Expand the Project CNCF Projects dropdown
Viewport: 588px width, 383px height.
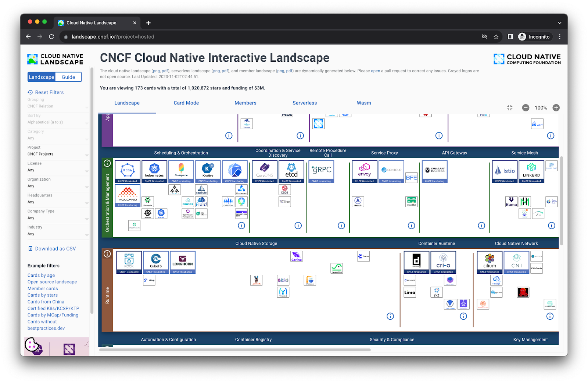click(58, 154)
